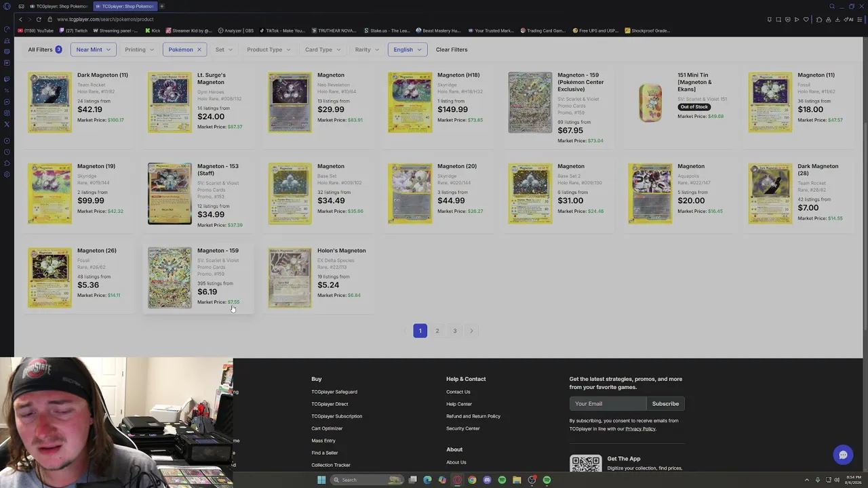The height and width of the screenshot is (488, 868).
Task: Expand the Printing filter dropdown
Action: click(x=139, y=49)
